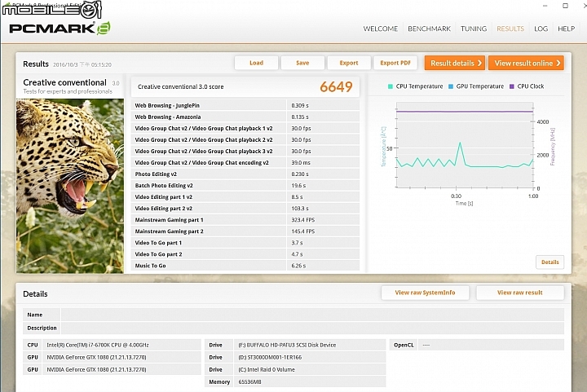This screenshot has height=392, width=587.
Task: Select the RESULTS tab
Action: pos(510,29)
